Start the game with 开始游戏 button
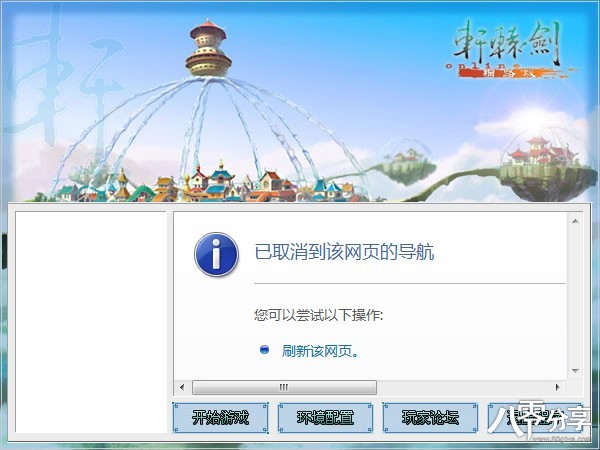Viewport: 600px width, 450px height. tap(220, 417)
